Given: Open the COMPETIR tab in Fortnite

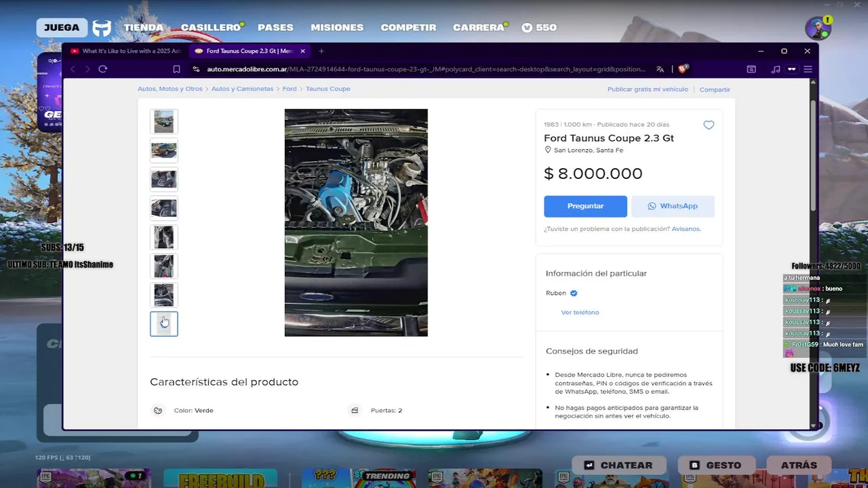Looking at the screenshot, I should [x=408, y=28].
